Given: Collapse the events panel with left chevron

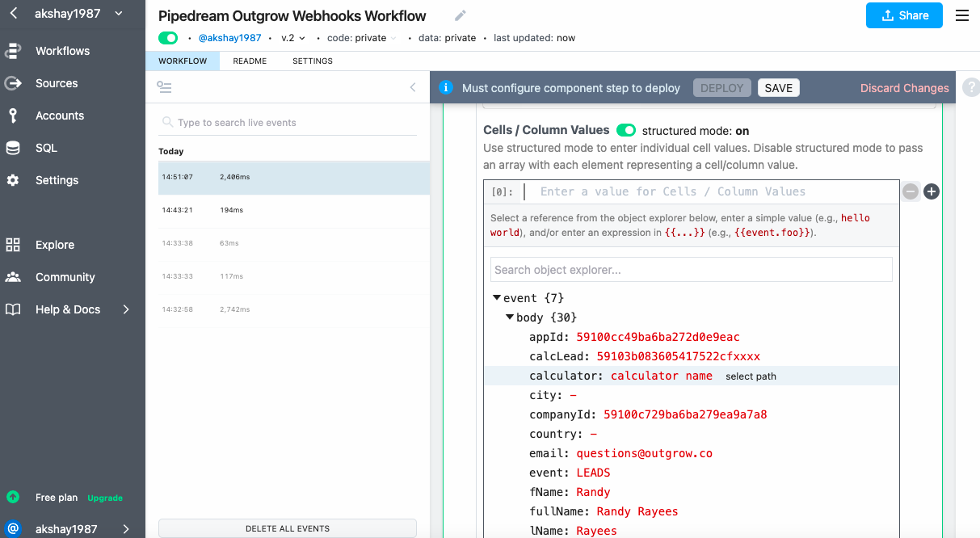Looking at the screenshot, I should [413, 87].
